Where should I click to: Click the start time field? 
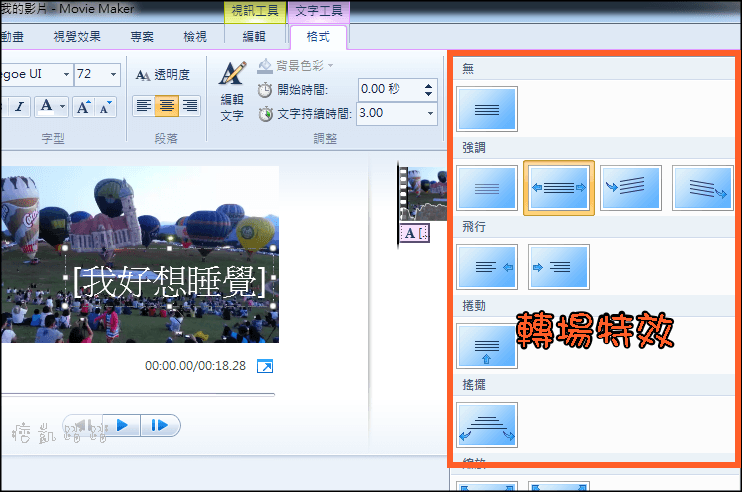click(x=389, y=89)
